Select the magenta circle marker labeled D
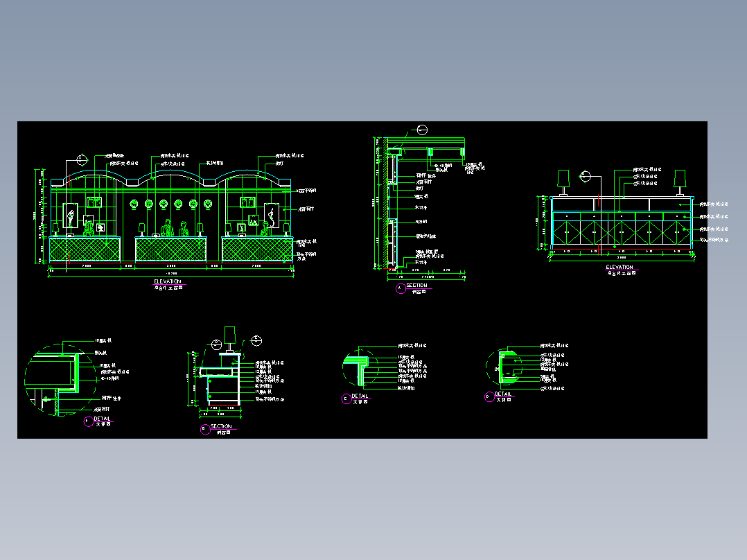This screenshot has width=747, height=560. pyautogui.click(x=489, y=396)
